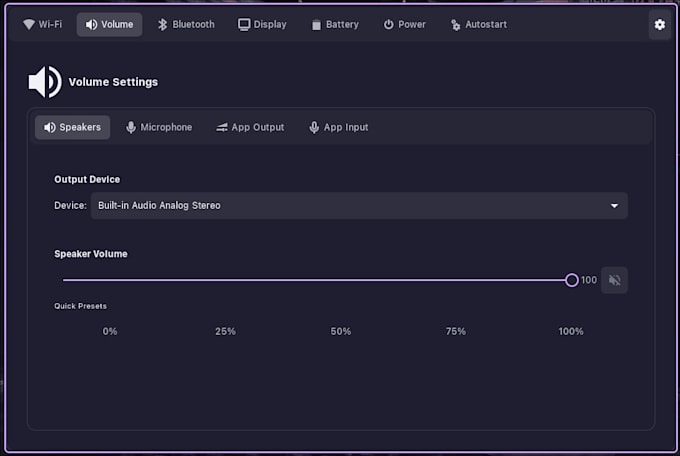Mute speakers using the mute icon button

pos(615,280)
